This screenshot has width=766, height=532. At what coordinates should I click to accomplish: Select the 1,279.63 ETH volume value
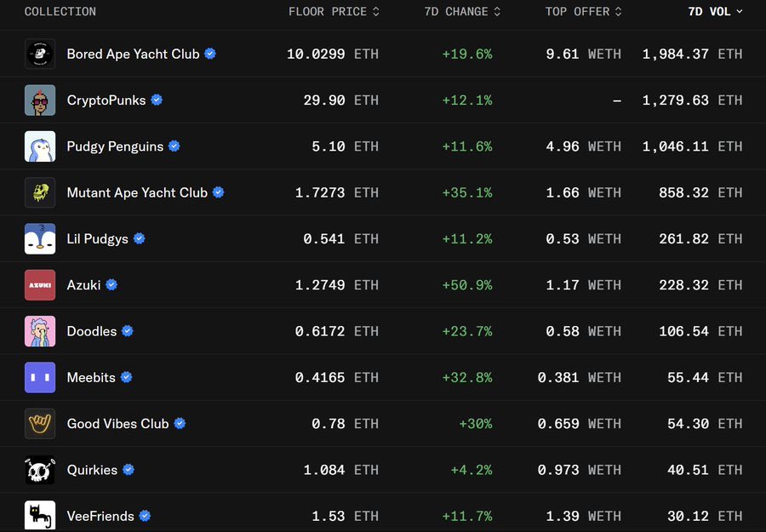click(692, 100)
